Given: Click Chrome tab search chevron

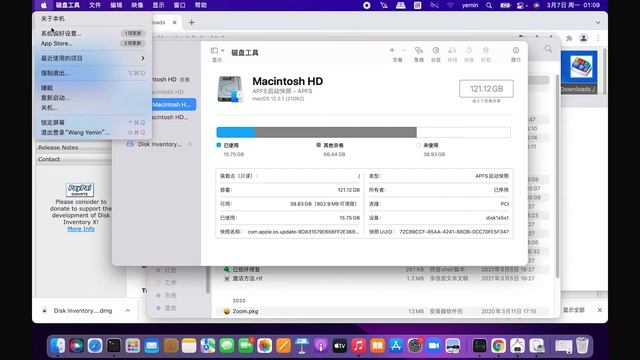Looking at the screenshot, I should click(x=598, y=22).
